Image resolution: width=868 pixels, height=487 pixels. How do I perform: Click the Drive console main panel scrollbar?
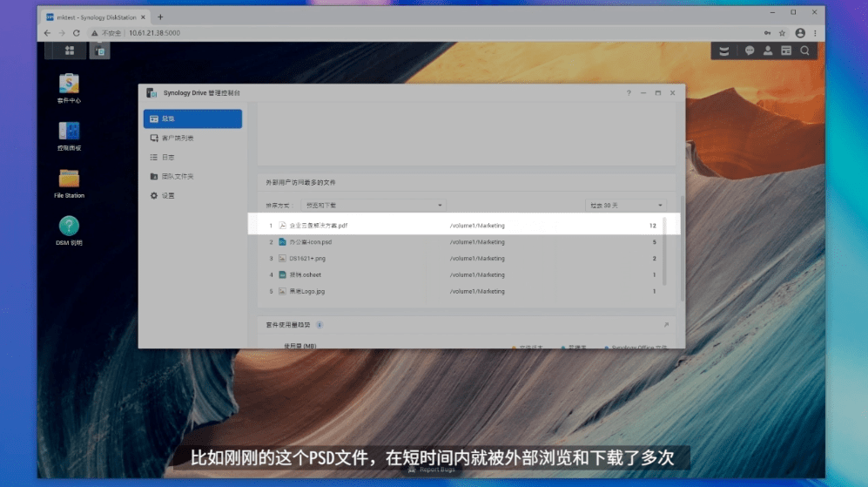click(683, 248)
